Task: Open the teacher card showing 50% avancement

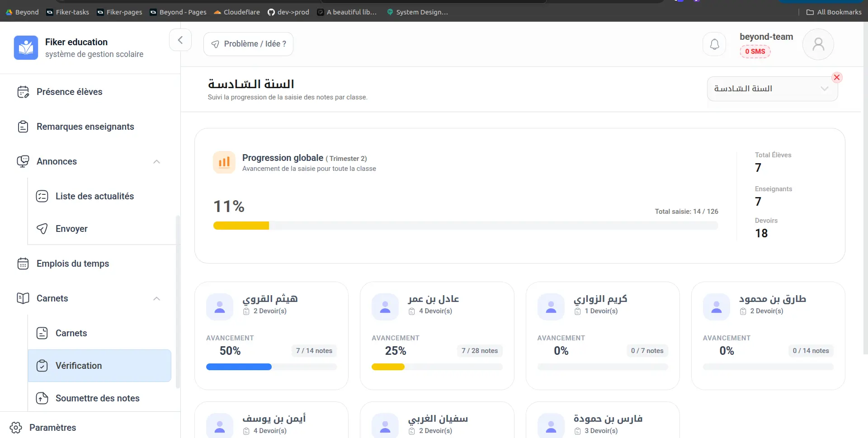Action: tap(271, 335)
